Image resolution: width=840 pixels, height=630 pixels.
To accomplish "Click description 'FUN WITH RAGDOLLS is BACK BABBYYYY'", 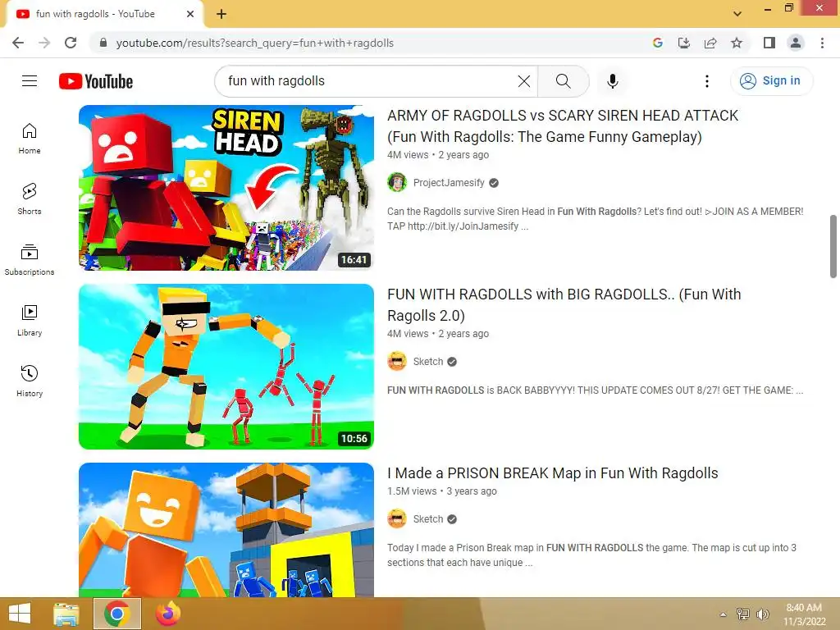I will click(596, 390).
